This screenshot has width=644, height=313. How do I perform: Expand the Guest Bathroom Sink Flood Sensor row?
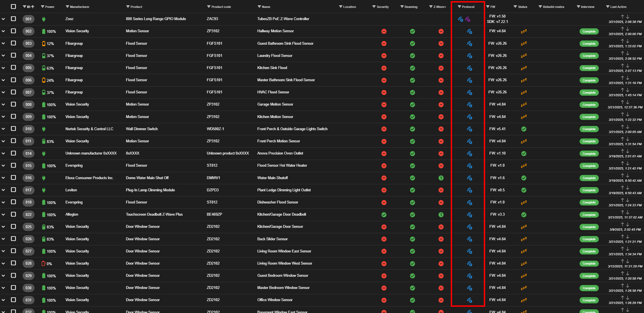tap(3, 43)
